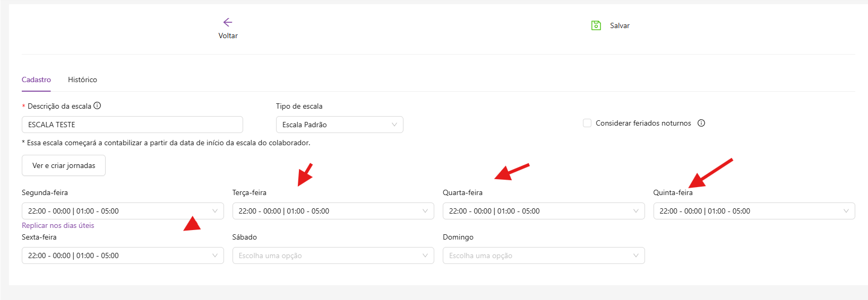Click the Voltar text label
868x300 pixels.
pyautogui.click(x=228, y=36)
